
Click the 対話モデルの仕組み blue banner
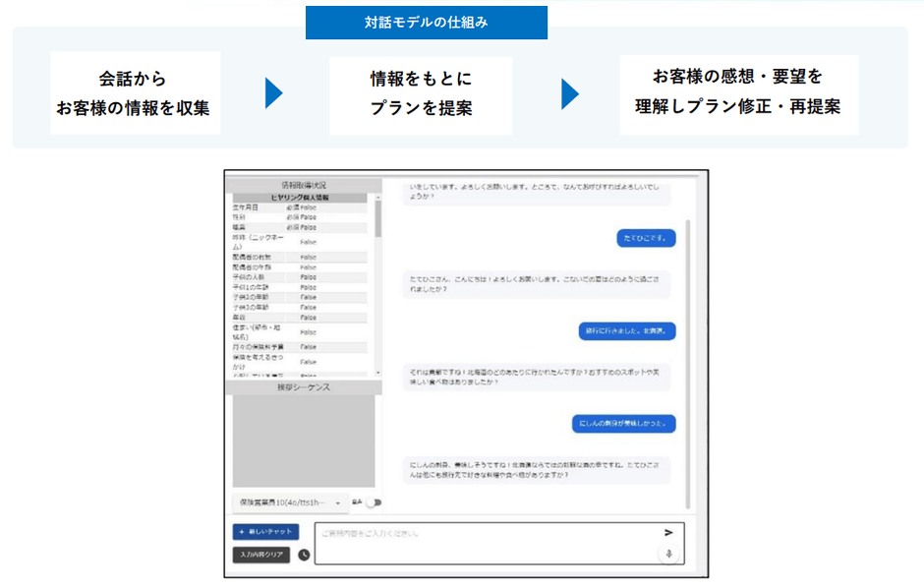pos(428,21)
